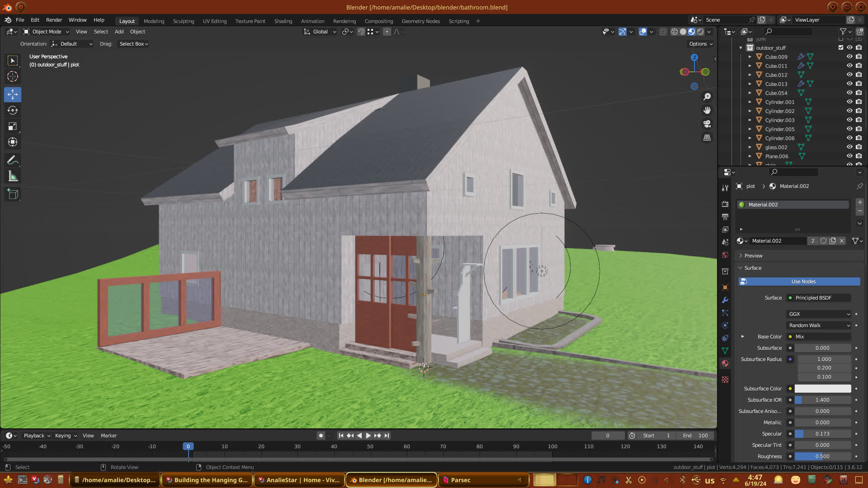Image resolution: width=868 pixels, height=488 pixels.
Task: Click the Add Cube tool icon
Action: (13, 194)
